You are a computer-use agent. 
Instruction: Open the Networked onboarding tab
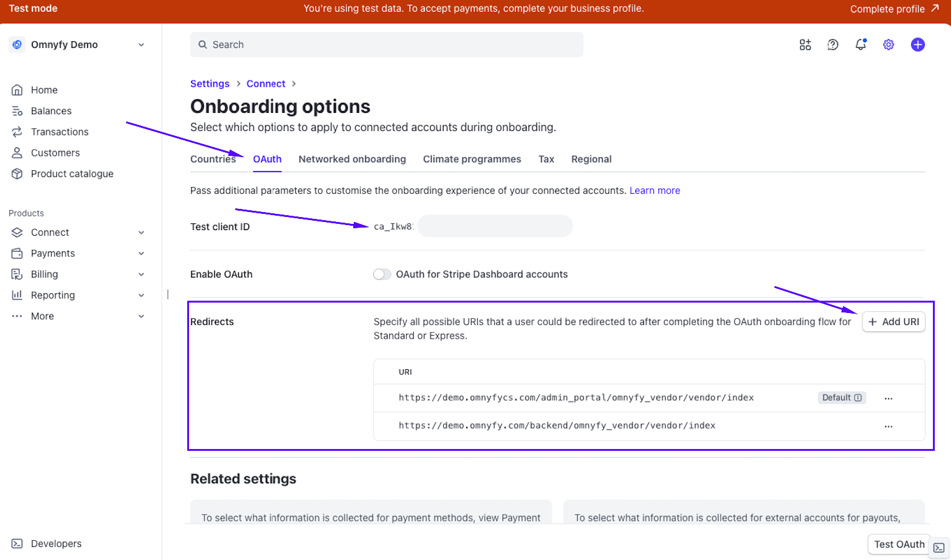tap(352, 159)
